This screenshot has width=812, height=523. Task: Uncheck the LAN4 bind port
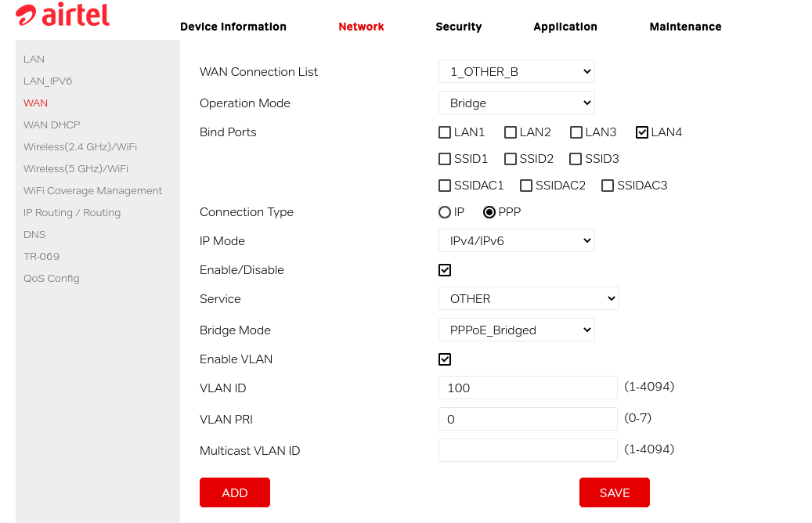tap(642, 132)
